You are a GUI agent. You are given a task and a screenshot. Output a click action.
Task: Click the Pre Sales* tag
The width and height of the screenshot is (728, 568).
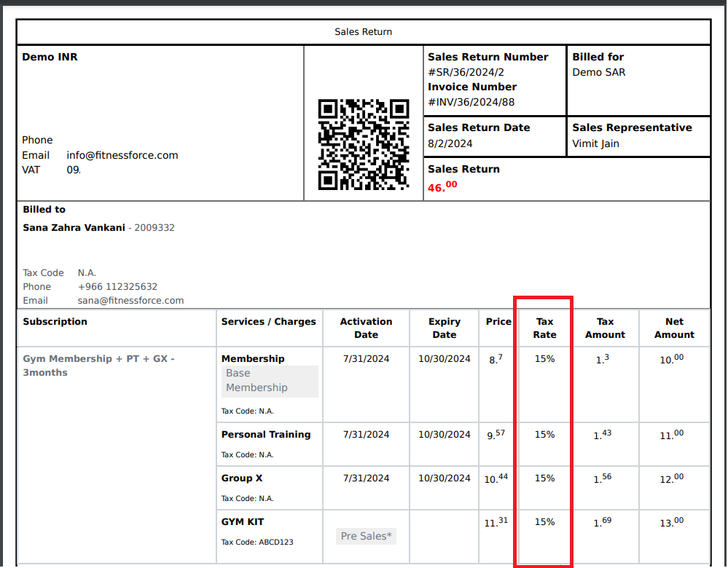(x=367, y=537)
